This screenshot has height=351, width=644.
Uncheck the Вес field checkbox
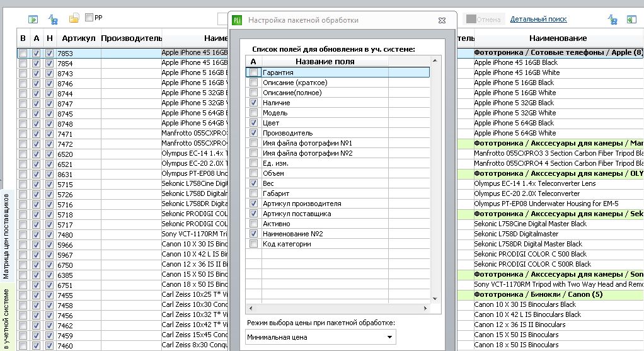(x=254, y=183)
